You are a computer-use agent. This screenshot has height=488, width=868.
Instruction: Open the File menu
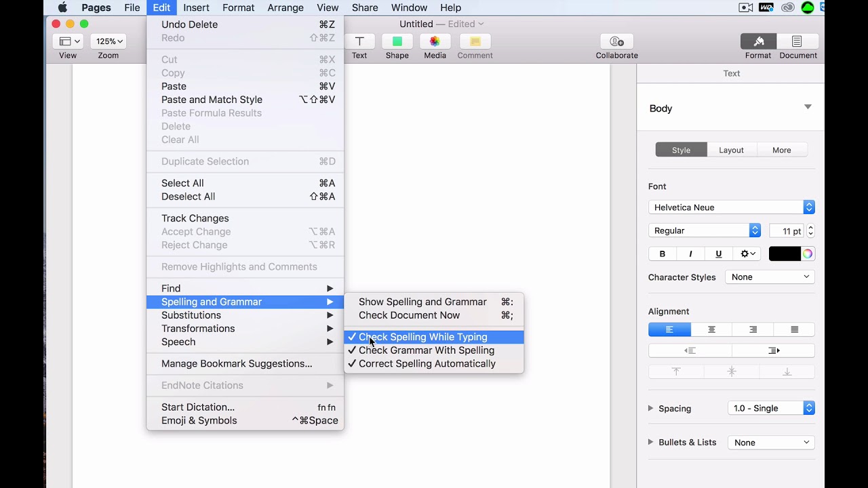132,7
